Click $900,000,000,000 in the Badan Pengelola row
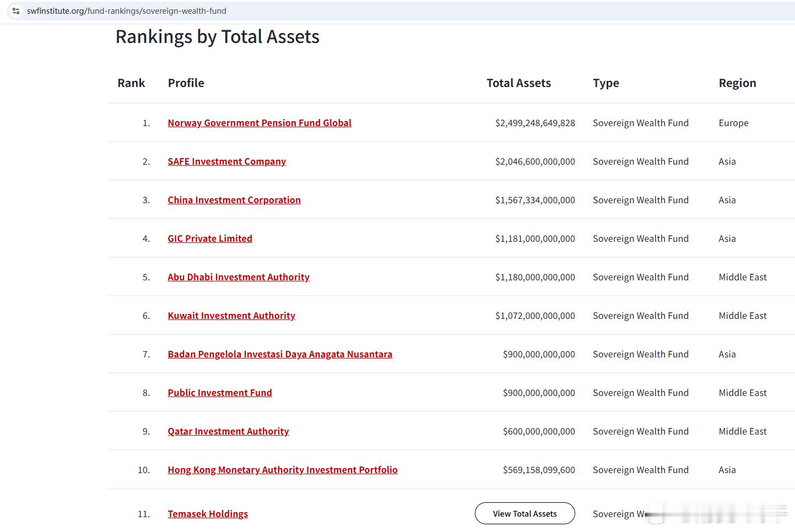 (x=539, y=354)
